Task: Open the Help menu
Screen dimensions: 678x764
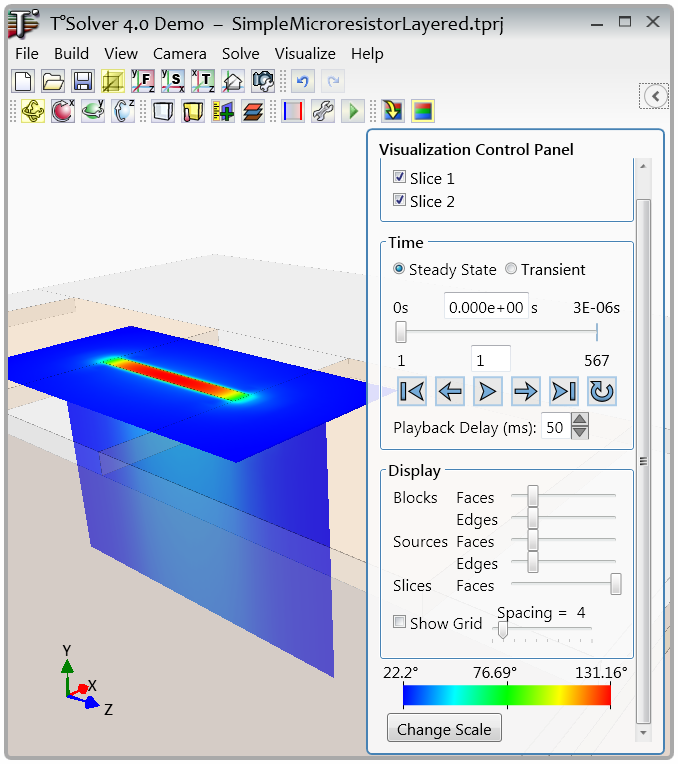Action: click(367, 54)
